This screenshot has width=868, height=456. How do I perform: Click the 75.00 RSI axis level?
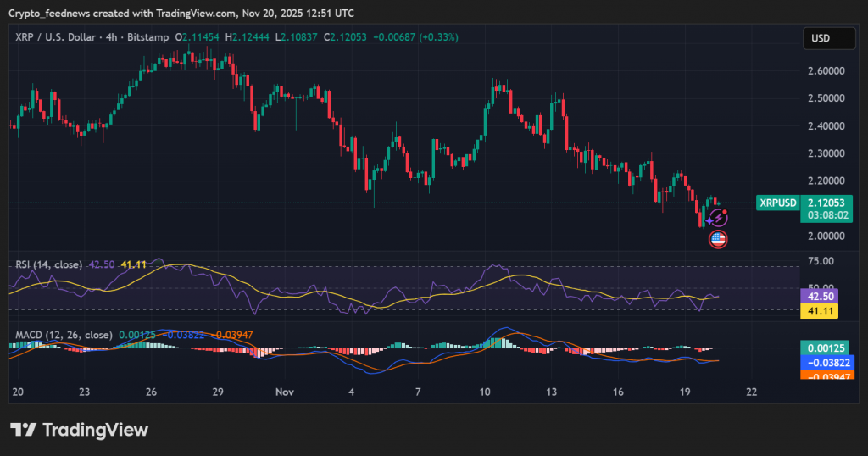(821, 261)
